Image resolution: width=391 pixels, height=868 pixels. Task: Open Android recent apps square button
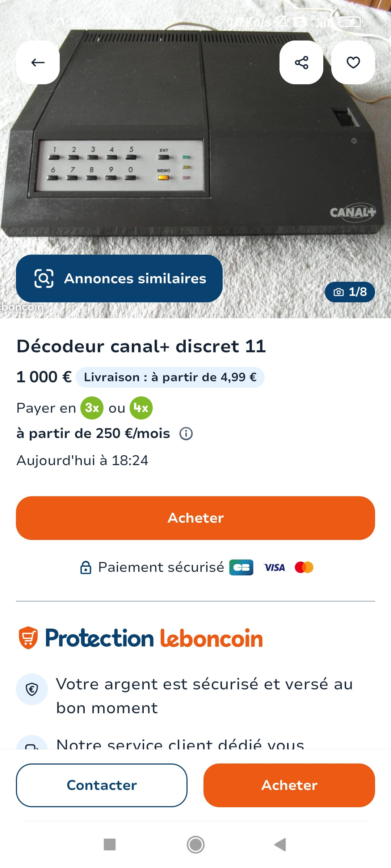click(110, 845)
